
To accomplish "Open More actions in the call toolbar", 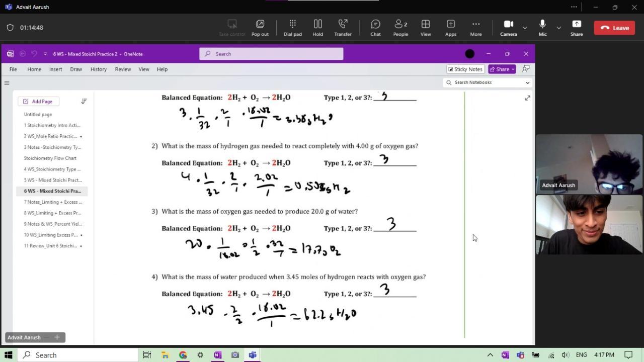I will point(475,28).
